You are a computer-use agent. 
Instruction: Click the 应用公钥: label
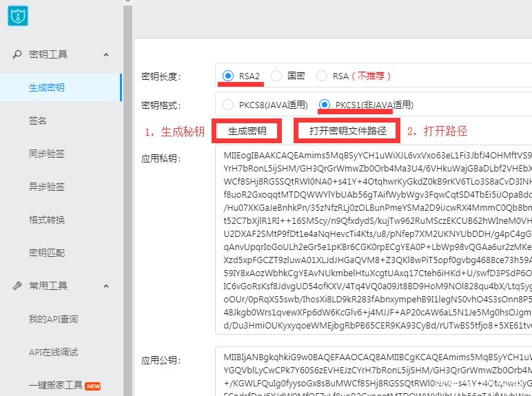[161, 360]
